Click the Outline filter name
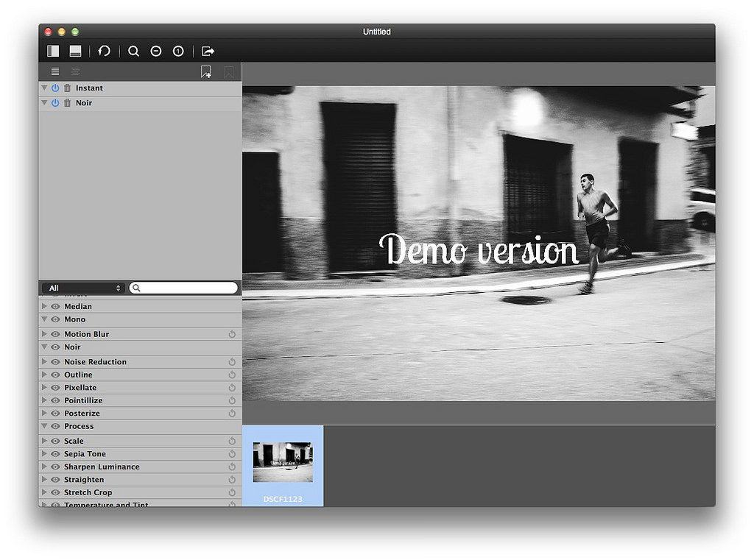 (x=78, y=375)
